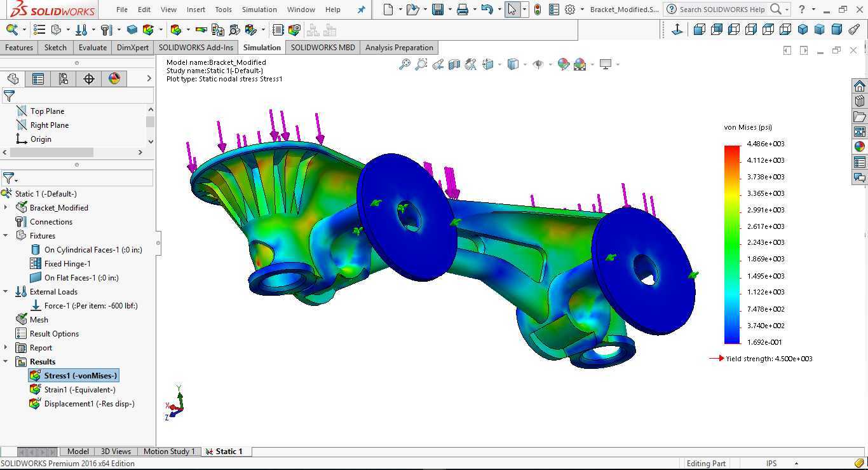Viewport: 868px width, 470px height.
Task: Click Zoom to Area icon in viewport
Action: click(421, 64)
